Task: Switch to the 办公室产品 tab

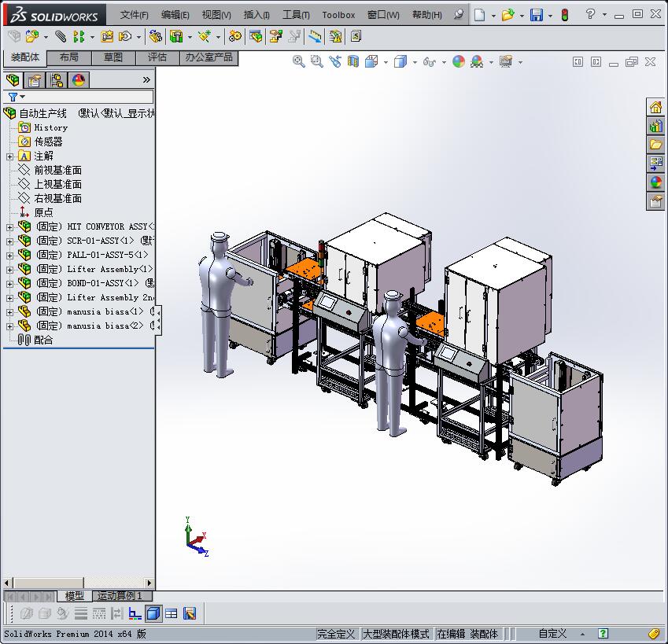Action: [x=209, y=57]
